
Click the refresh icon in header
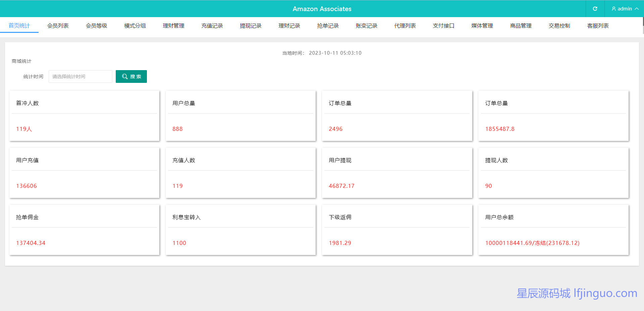pyautogui.click(x=595, y=9)
